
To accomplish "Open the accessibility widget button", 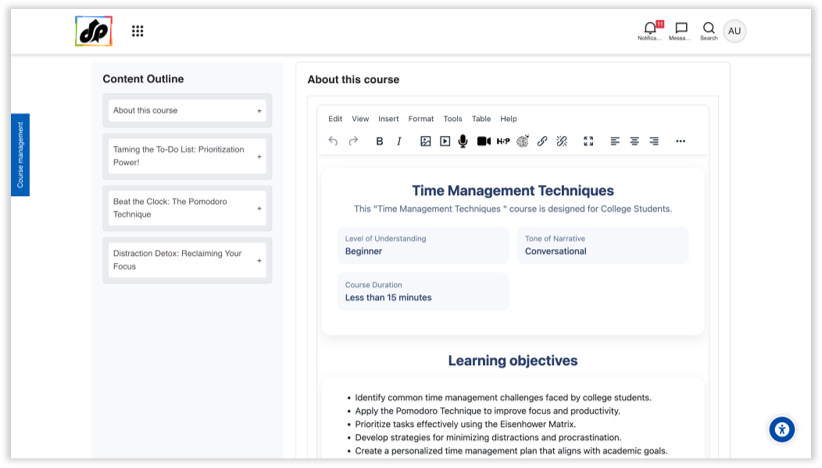I will [x=782, y=430].
